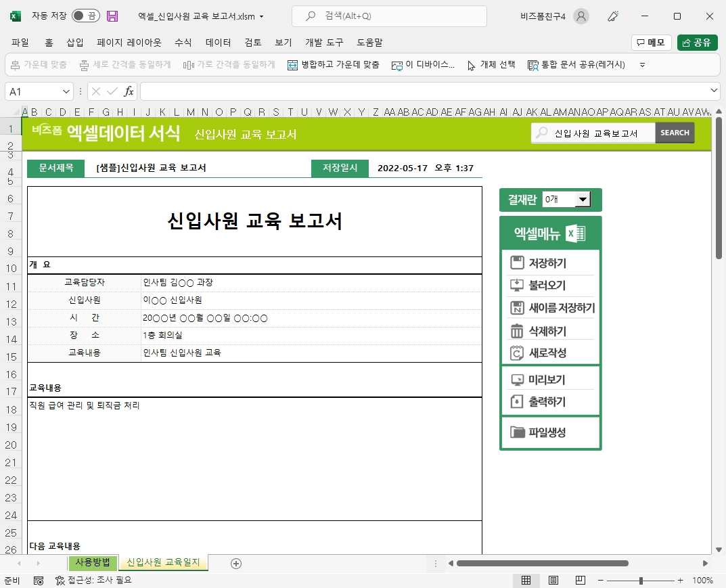Click the zoom out minus button

(x=601, y=580)
